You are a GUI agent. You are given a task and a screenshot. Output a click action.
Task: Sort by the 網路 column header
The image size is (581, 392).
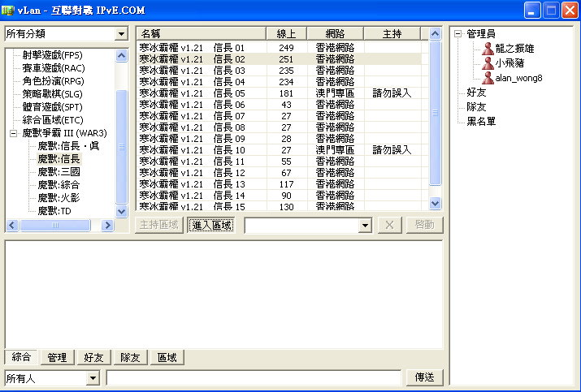(x=336, y=34)
